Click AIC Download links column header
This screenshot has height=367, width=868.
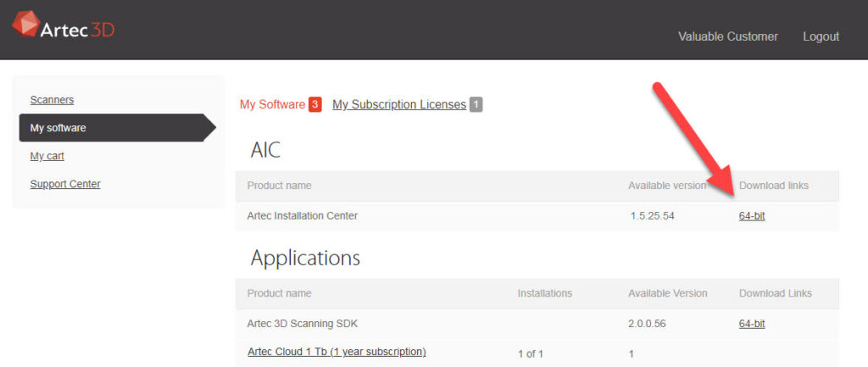click(x=774, y=186)
